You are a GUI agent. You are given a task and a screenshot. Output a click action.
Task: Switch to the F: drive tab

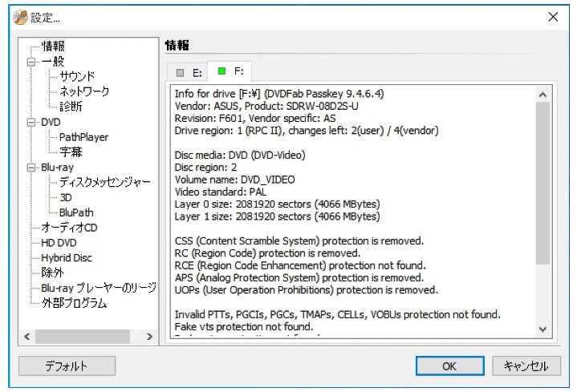(230, 71)
